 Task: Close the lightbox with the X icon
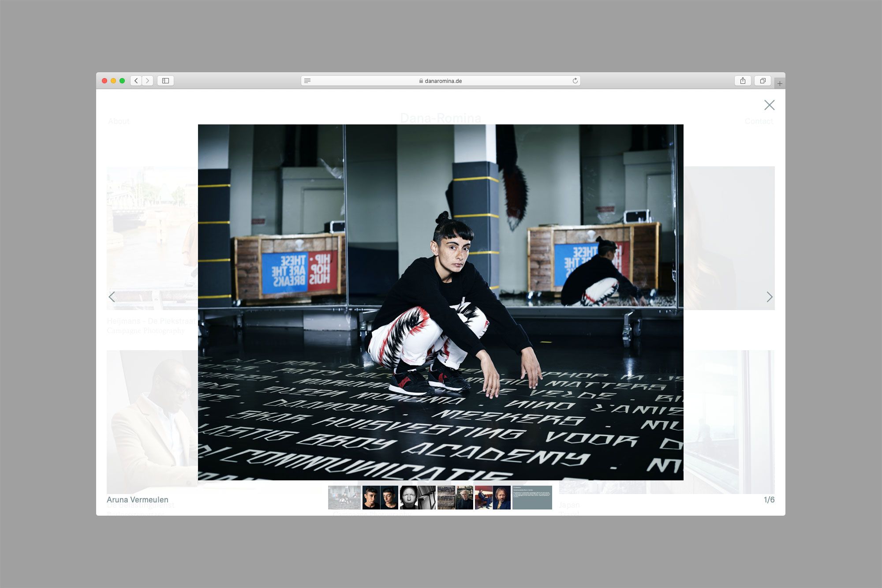coord(769,105)
